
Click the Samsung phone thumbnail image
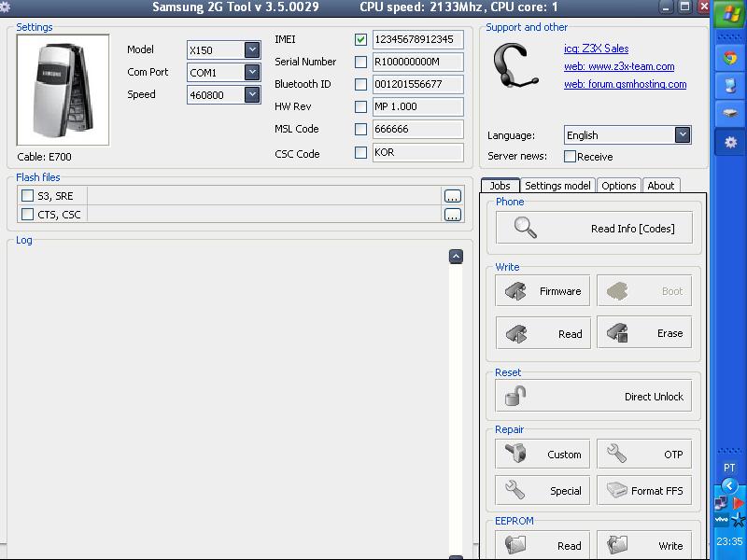pos(63,90)
